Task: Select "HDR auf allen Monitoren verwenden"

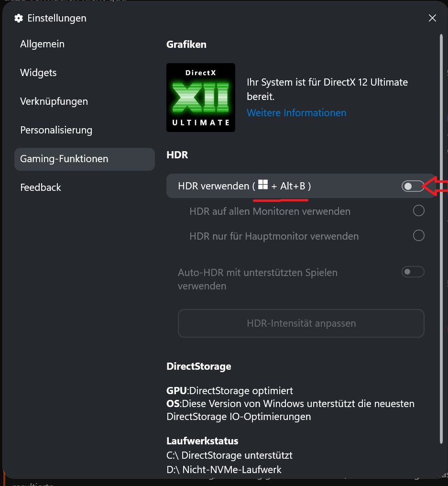Action: pos(418,210)
